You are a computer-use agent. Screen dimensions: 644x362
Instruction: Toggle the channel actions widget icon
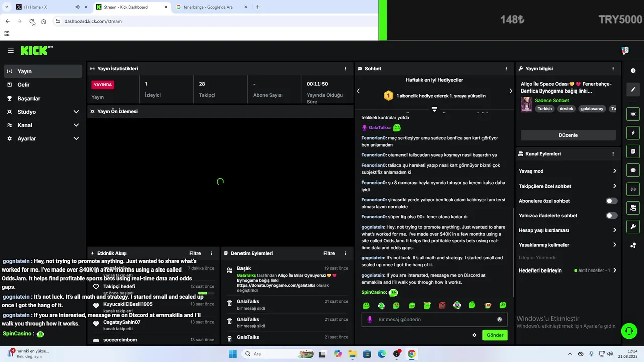pos(633,208)
